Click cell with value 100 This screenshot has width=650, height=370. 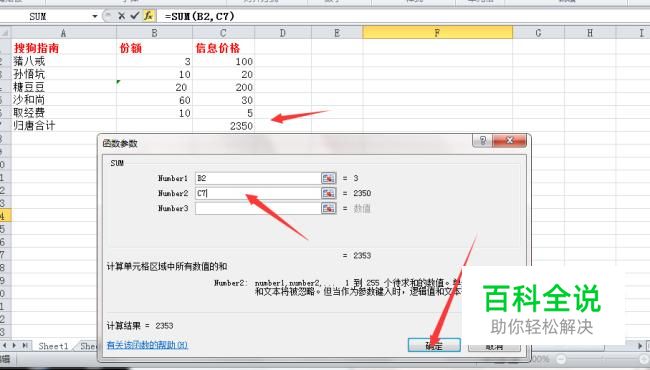tap(223, 61)
